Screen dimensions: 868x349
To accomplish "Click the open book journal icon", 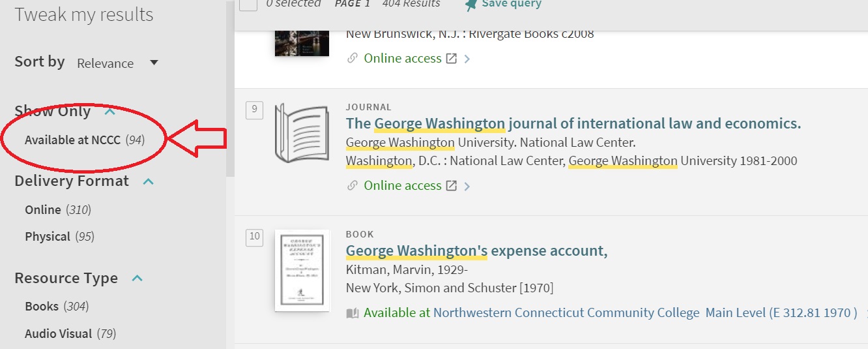I will pos(301,133).
